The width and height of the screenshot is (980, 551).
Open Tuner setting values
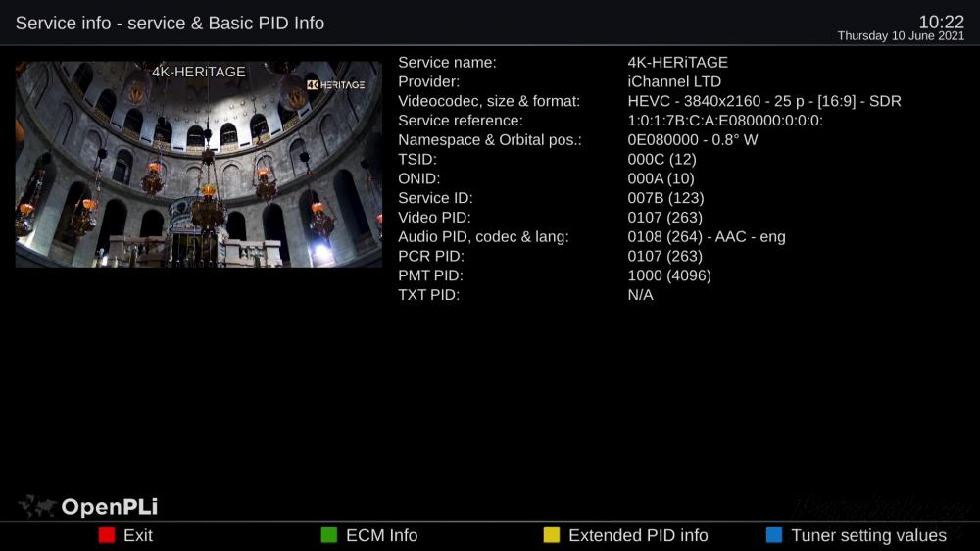click(x=868, y=535)
